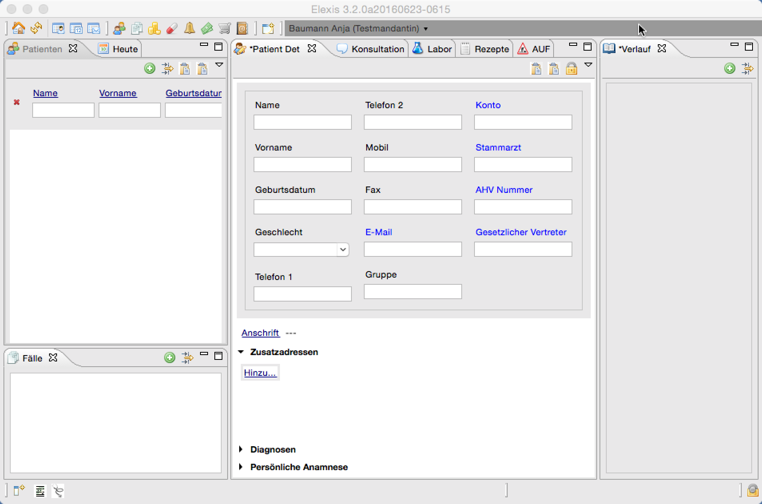The height and width of the screenshot is (504, 762).
Task: Click the green money note icon
Action: (x=207, y=28)
